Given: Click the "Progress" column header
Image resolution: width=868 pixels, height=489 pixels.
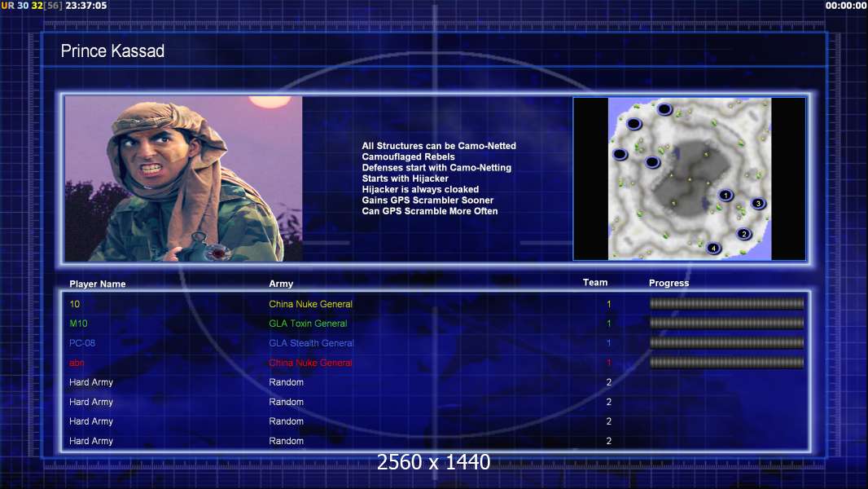Looking at the screenshot, I should click(669, 283).
